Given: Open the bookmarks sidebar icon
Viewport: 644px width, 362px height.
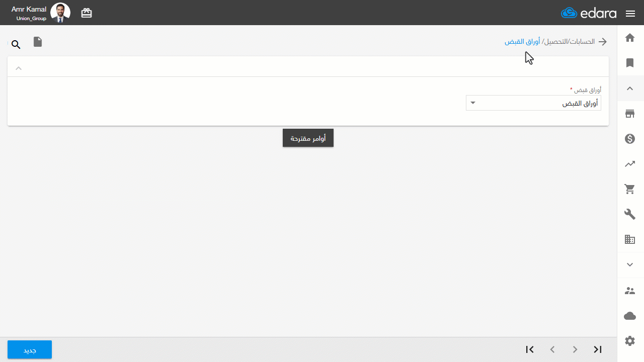Looking at the screenshot, I should click(x=630, y=63).
